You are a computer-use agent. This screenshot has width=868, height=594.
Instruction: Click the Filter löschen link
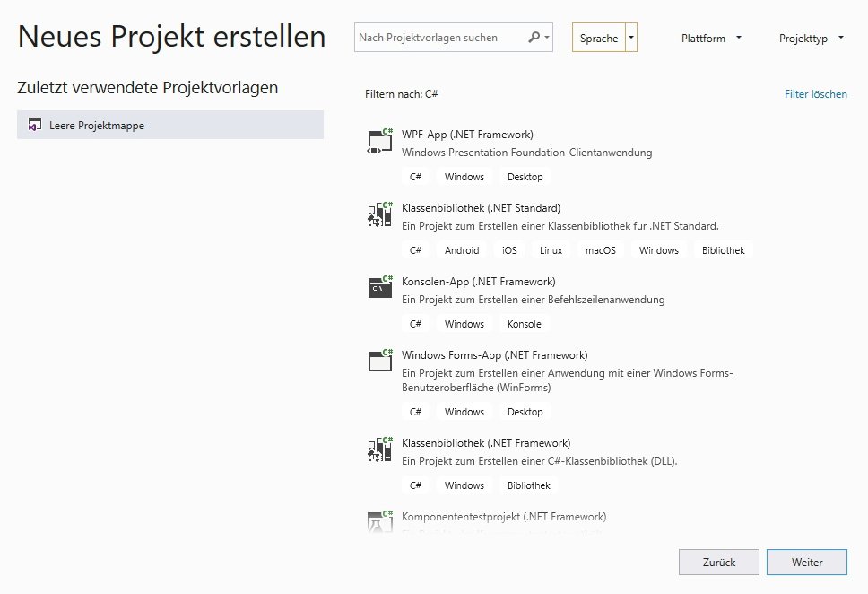815,93
